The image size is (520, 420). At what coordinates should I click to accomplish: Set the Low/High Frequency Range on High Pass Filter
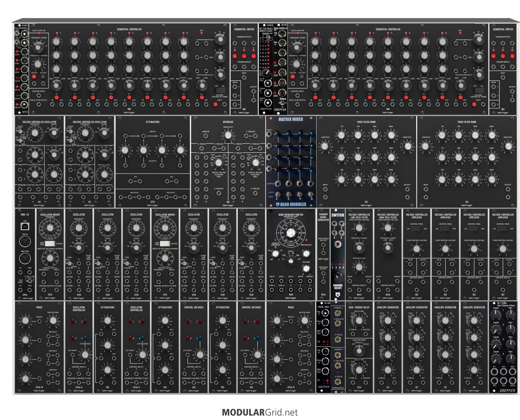388,248
